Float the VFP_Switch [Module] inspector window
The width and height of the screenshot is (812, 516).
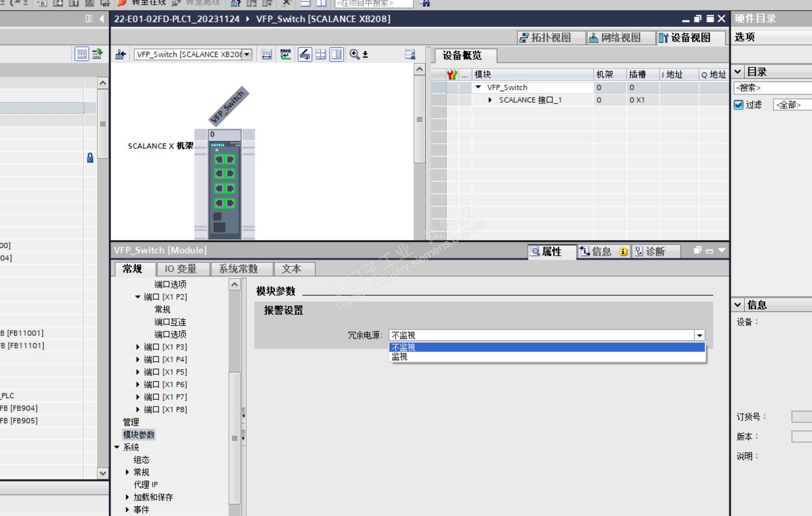[x=697, y=250]
